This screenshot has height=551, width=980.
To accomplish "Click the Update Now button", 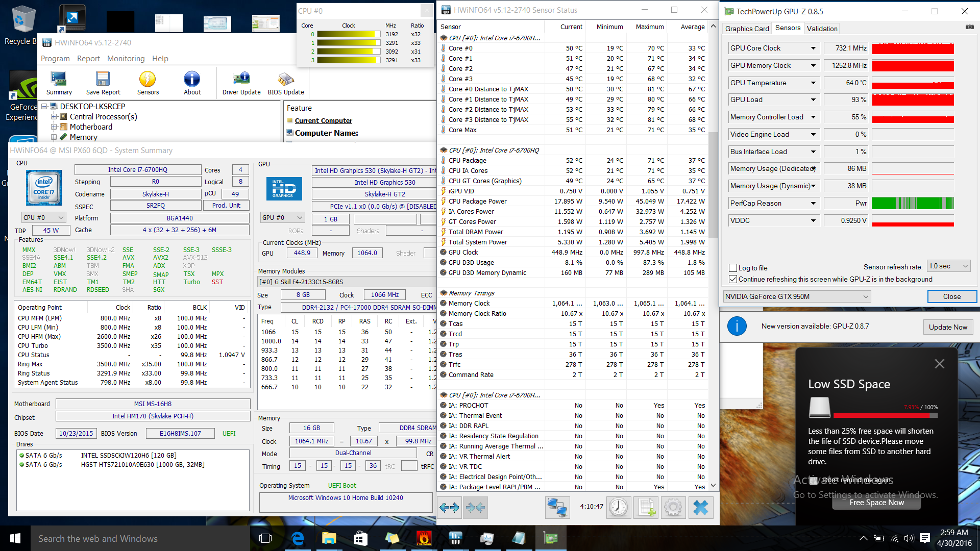I will point(948,327).
